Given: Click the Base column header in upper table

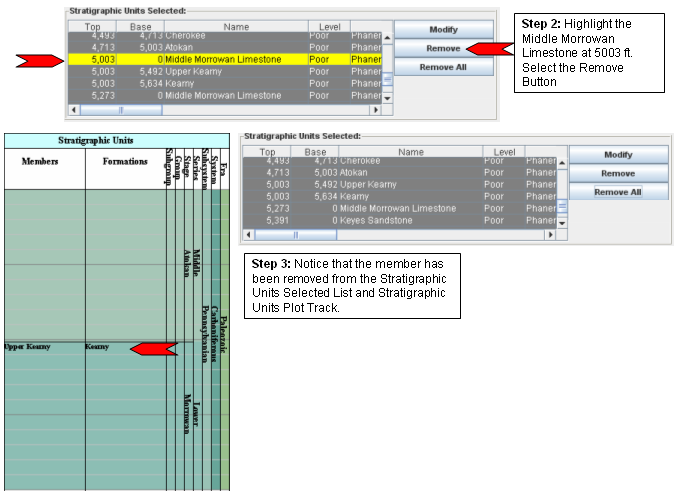Looking at the screenshot, I should 140,26.
